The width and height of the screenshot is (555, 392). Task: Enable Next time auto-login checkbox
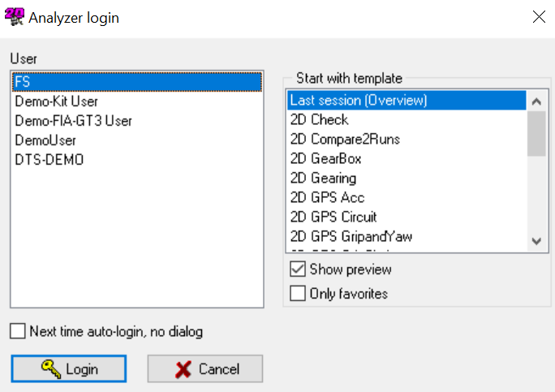pyautogui.click(x=18, y=331)
